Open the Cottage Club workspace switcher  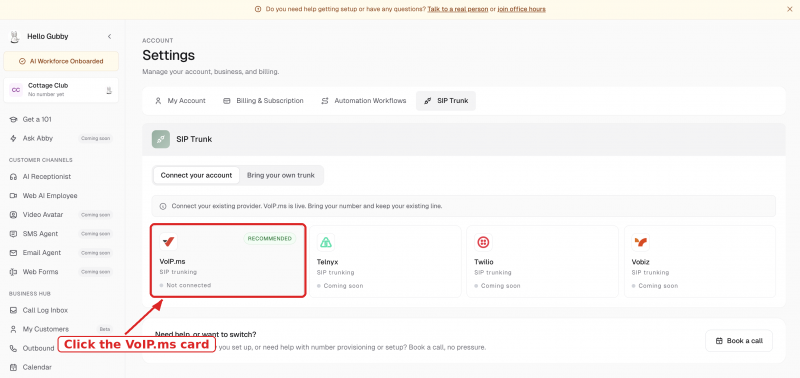61,90
